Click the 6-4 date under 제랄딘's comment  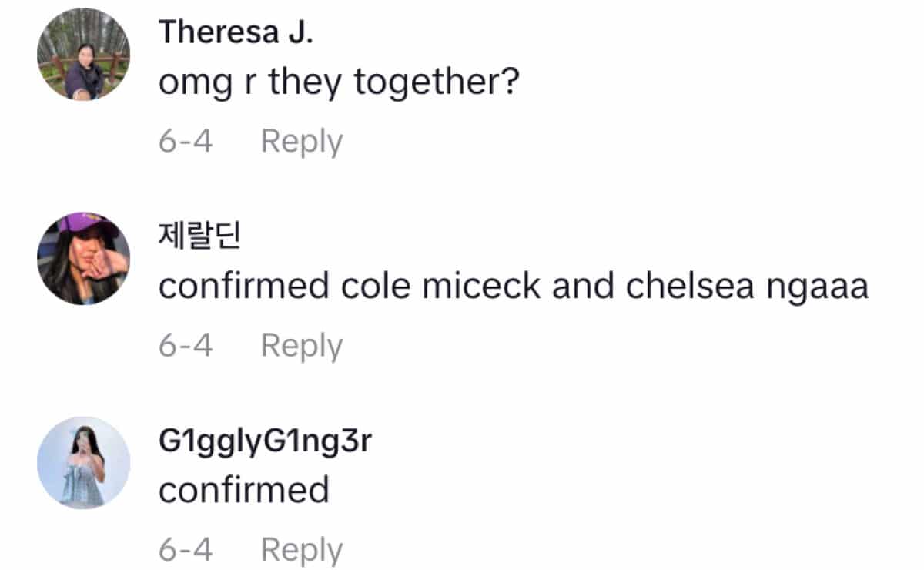tap(186, 346)
